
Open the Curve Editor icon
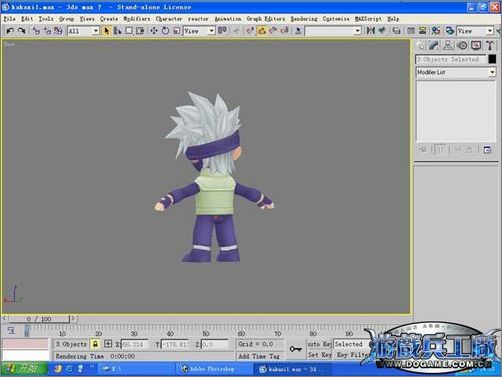411,31
